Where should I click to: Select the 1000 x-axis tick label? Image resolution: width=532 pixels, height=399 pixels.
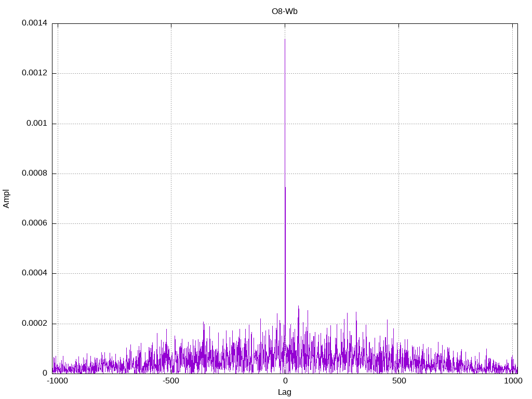pyautogui.click(x=513, y=381)
